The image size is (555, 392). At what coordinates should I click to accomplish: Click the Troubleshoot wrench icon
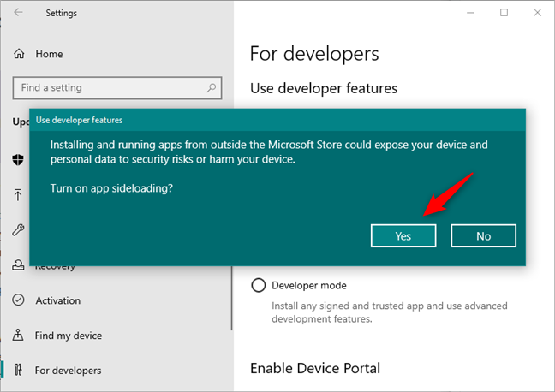18,230
